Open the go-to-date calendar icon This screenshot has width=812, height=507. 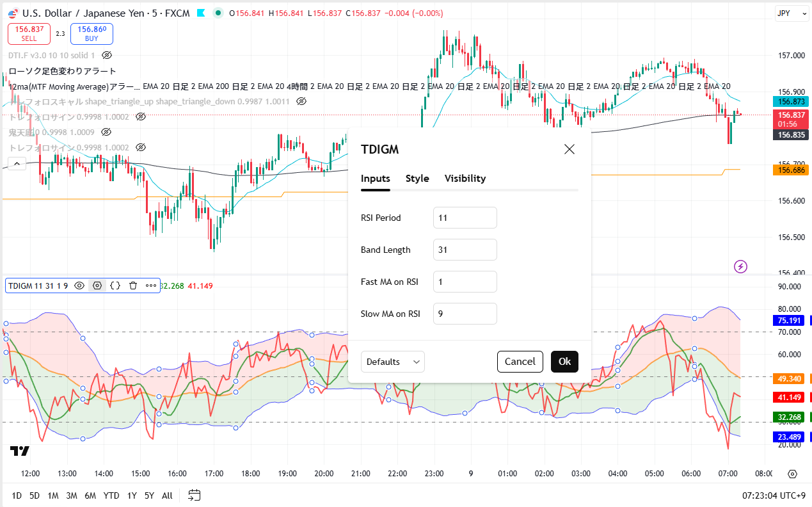point(195,495)
